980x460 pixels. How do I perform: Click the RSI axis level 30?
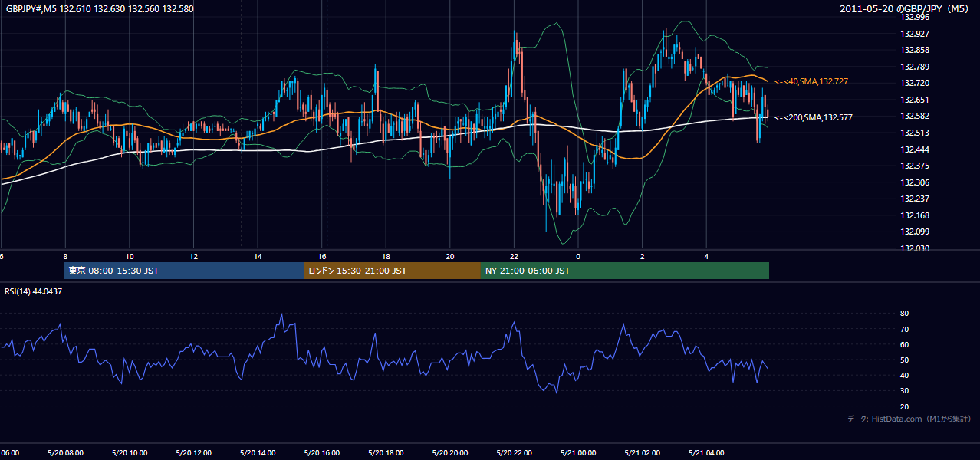904,391
